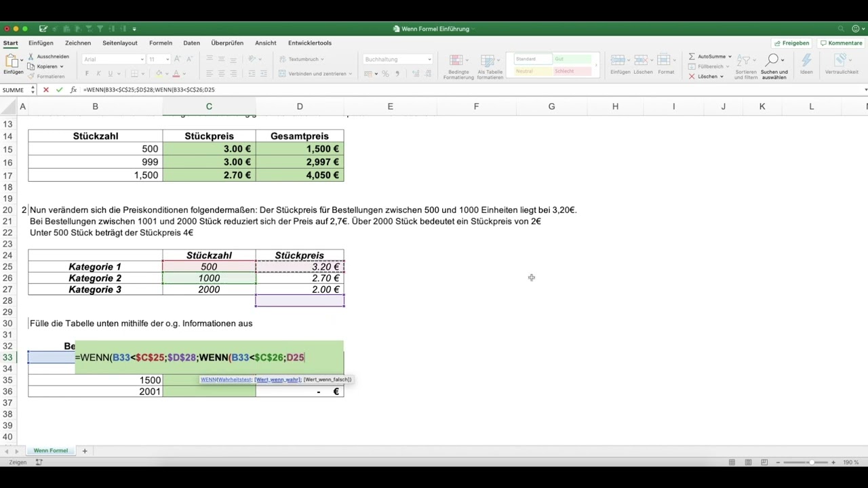Click the Ideen lightning icon
The height and width of the screenshot is (488, 868).
[806, 64]
